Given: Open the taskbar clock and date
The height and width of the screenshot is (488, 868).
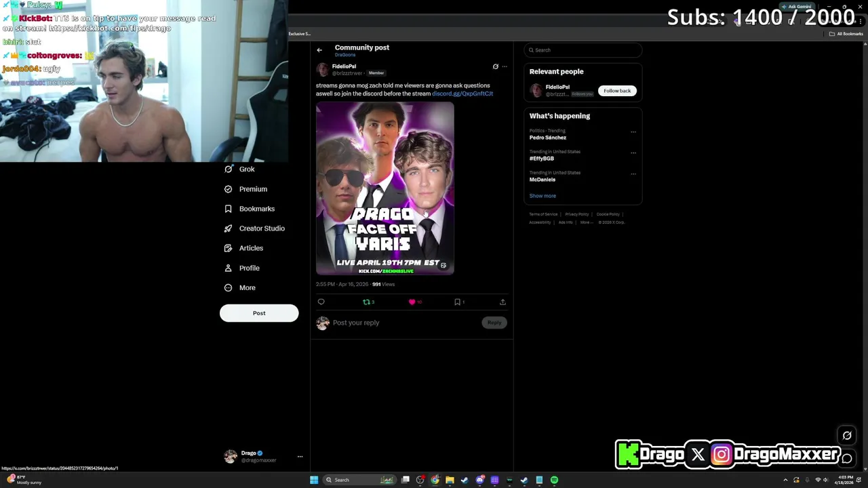Looking at the screenshot, I should pyautogui.click(x=846, y=480).
